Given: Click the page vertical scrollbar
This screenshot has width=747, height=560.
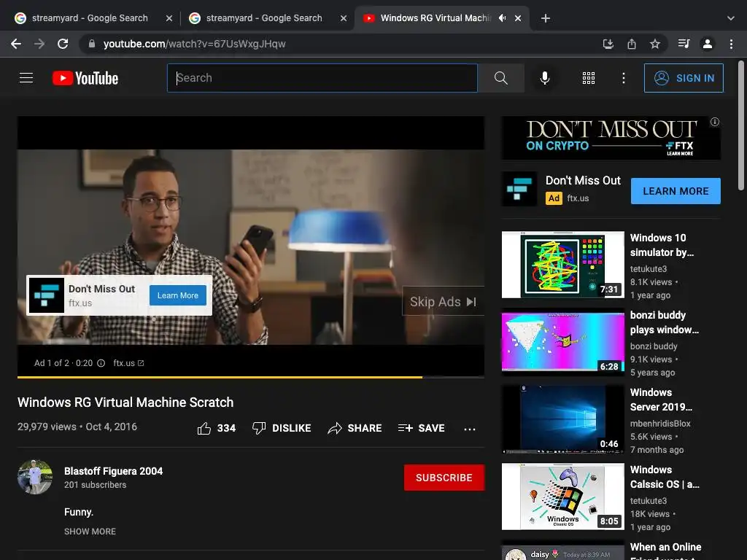Looking at the screenshot, I should pos(741,126).
